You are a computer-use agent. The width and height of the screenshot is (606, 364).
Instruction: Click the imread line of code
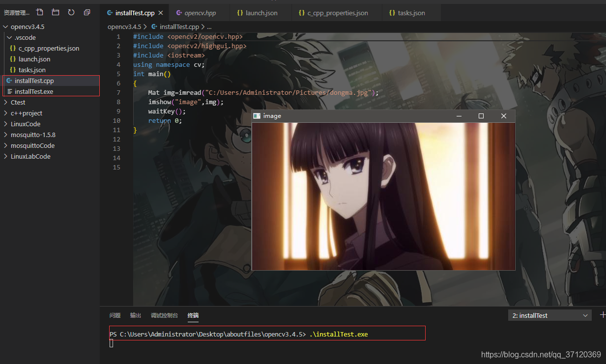click(263, 92)
